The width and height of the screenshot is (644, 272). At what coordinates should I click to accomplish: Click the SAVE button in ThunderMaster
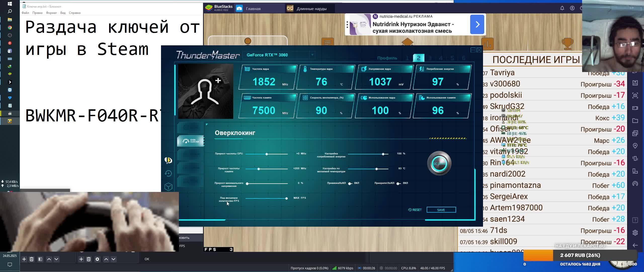click(x=441, y=210)
